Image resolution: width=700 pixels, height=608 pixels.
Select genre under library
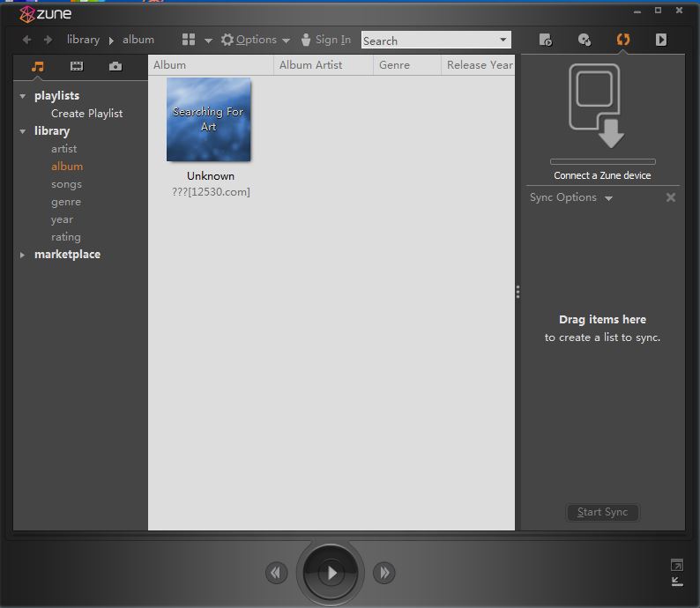coord(65,202)
